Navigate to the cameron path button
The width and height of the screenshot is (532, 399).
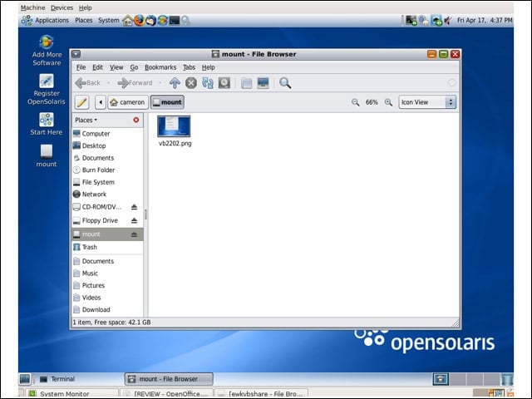[x=128, y=102]
